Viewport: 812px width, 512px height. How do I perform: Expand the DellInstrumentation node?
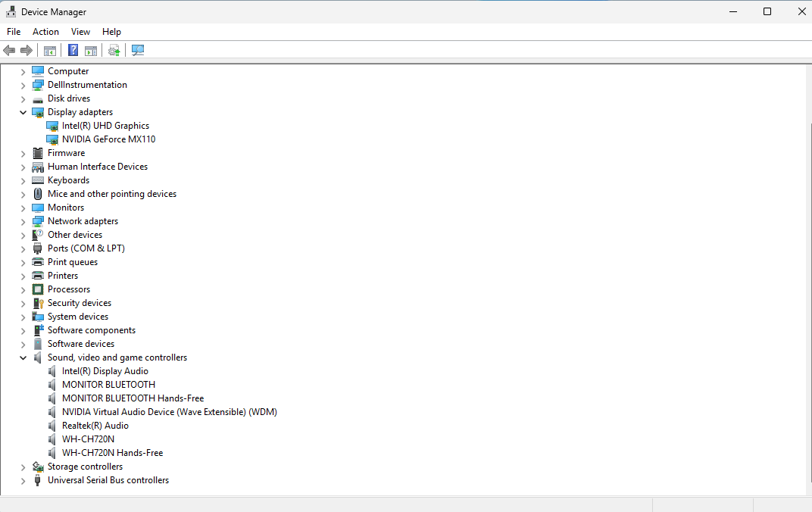pos(23,85)
